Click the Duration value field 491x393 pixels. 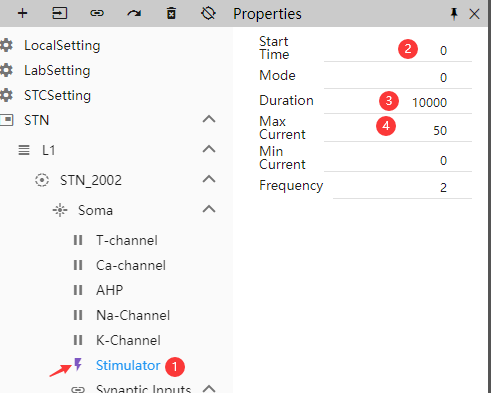coord(398,102)
